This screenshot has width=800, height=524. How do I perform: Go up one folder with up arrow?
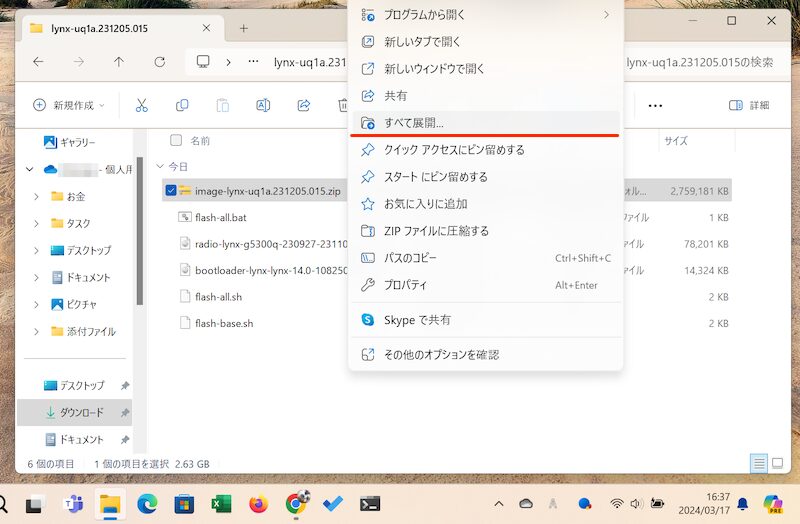coord(119,62)
